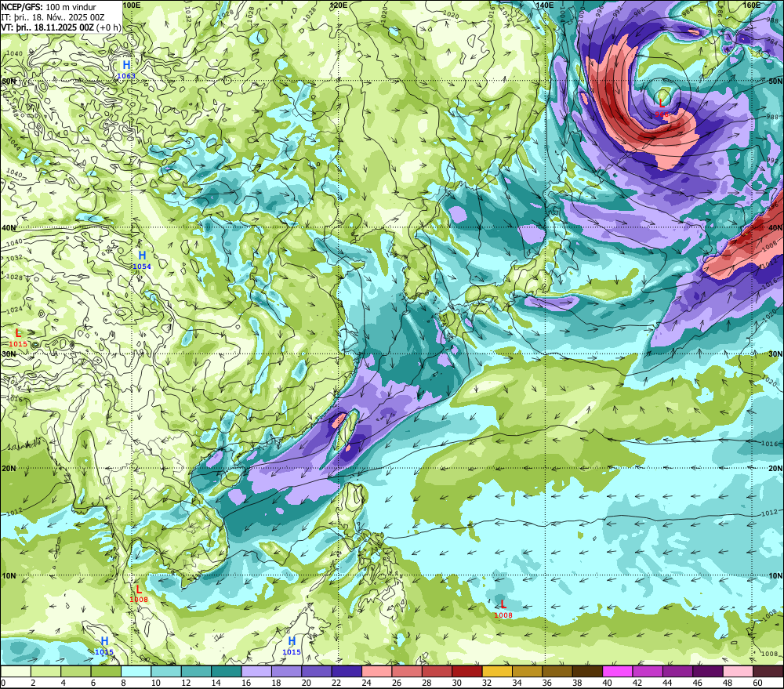Select the dark red 30–32 swatch

click(467, 671)
